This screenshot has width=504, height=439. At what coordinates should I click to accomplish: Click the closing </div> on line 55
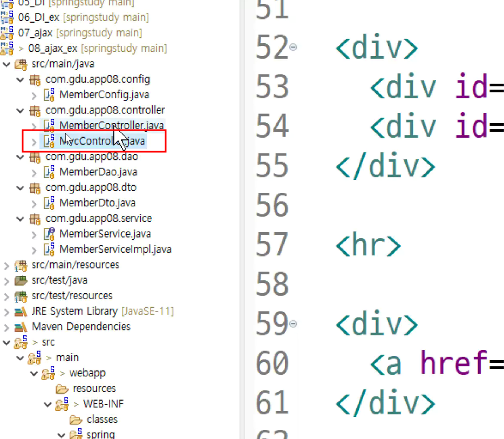click(385, 166)
